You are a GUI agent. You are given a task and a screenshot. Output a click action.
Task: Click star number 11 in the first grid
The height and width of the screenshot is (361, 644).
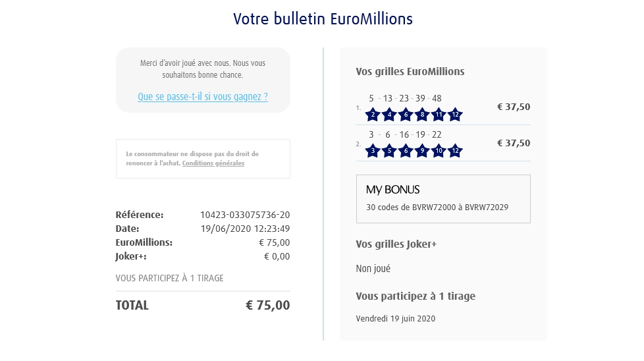pyautogui.click(x=439, y=115)
